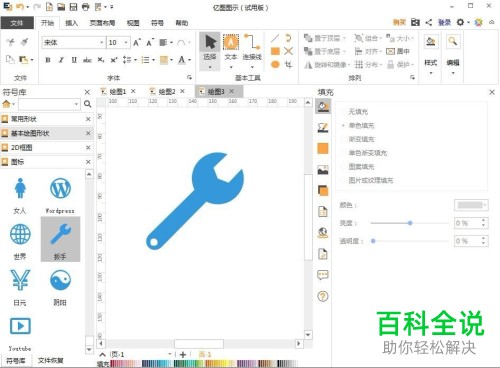Click the purchase link at top right
Screen dimensions: 500x368
pyautogui.click(x=399, y=22)
